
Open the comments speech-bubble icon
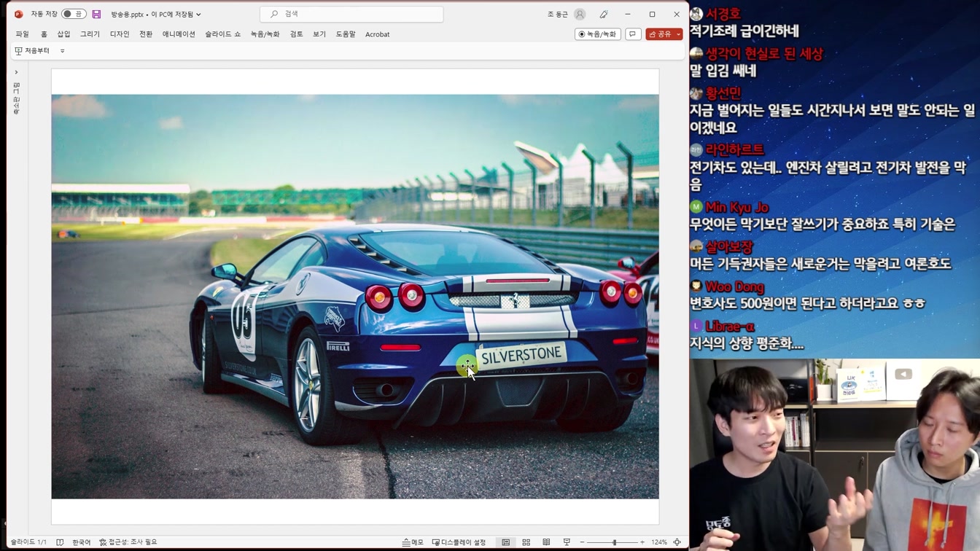[633, 34]
